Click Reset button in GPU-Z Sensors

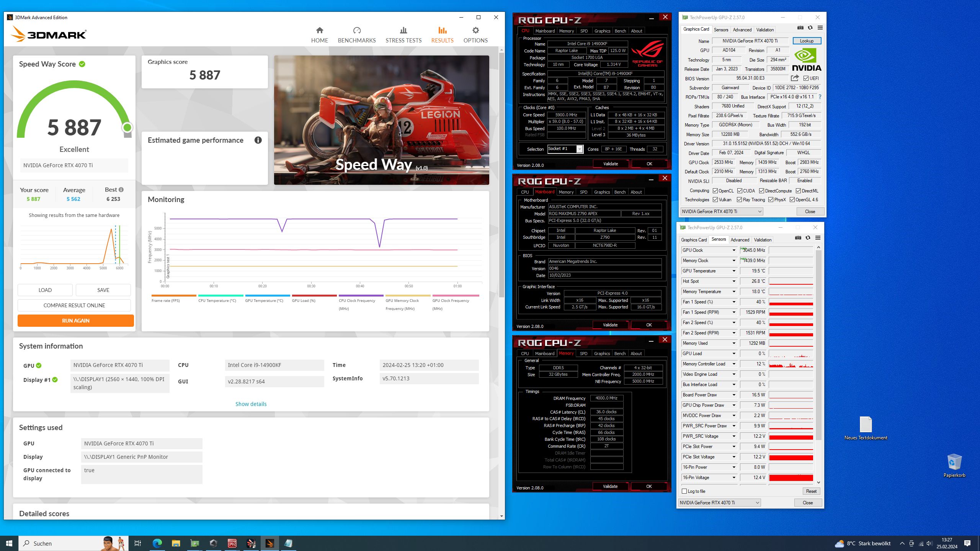click(811, 491)
